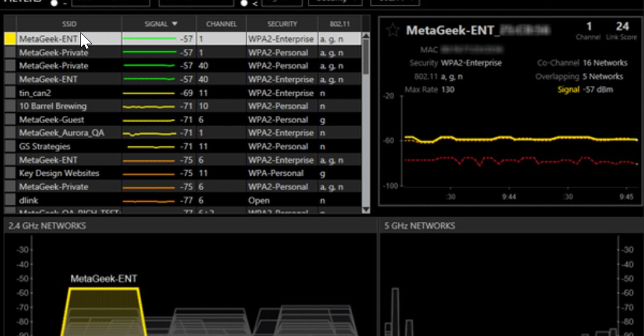Select MetaGeek-ENT name on channel 40 row
The width and height of the screenshot is (644, 336).
(x=48, y=79)
